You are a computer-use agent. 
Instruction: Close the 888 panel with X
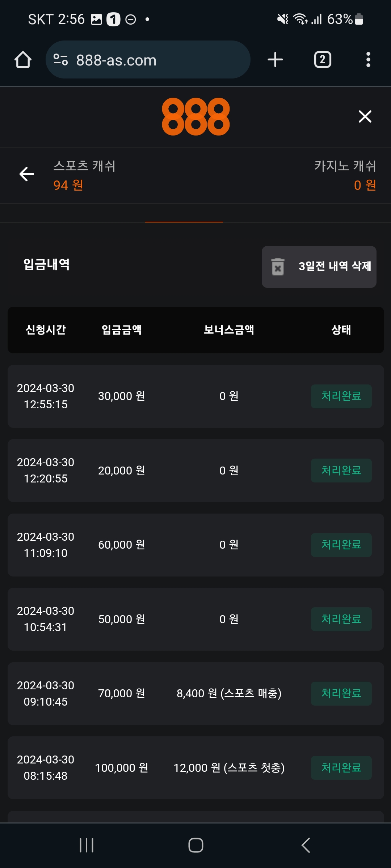point(365,116)
